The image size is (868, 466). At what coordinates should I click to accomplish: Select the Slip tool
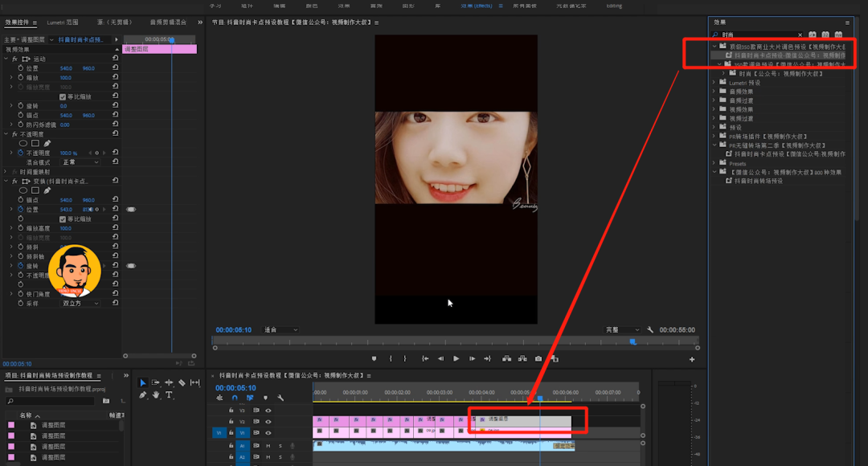194,382
